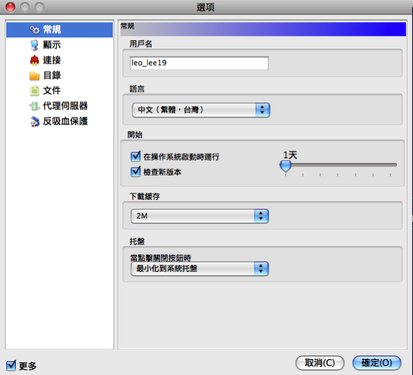Image resolution: width=413 pixels, height=375 pixels.
Task: Open the language dropdown 中文（繁體，台灣）
Action: pyautogui.click(x=201, y=110)
